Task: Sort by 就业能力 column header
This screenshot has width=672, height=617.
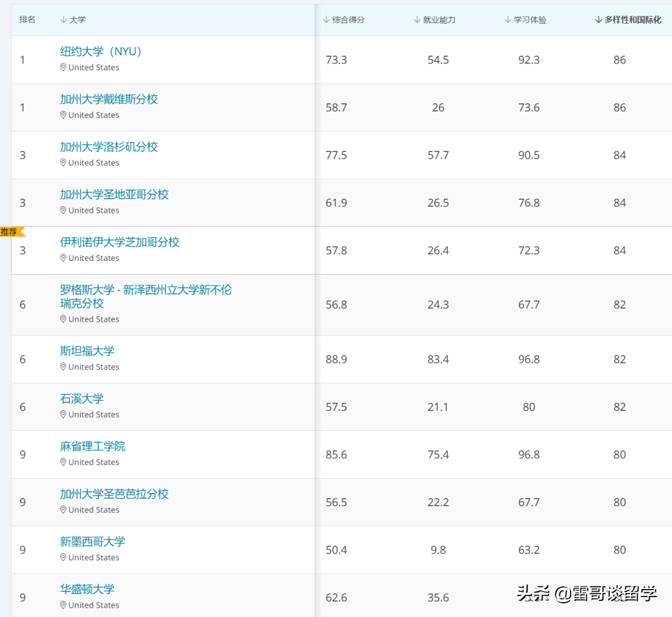Action: click(x=434, y=20)
